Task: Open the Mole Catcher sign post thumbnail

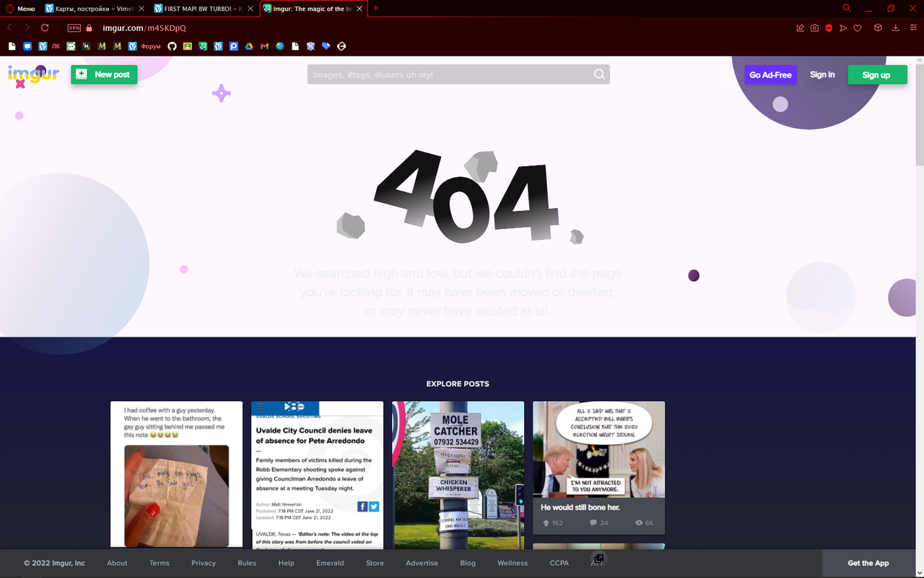Action: click(458, 474)
